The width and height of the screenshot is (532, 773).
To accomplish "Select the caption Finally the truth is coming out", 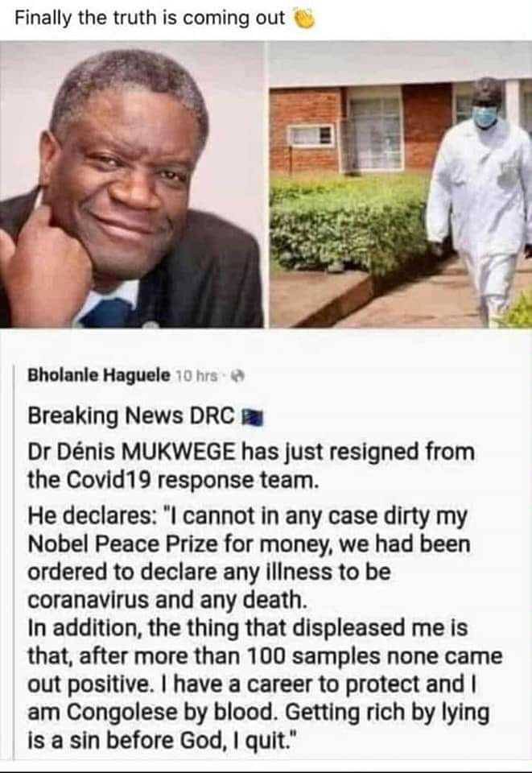I will 150,19.
